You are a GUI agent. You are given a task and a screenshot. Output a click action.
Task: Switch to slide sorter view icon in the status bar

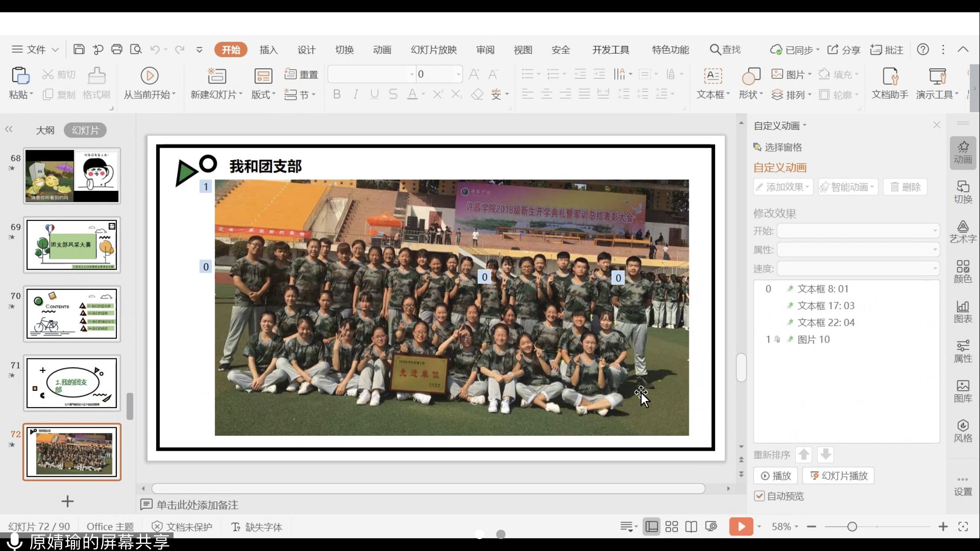[x=672, y=527]
